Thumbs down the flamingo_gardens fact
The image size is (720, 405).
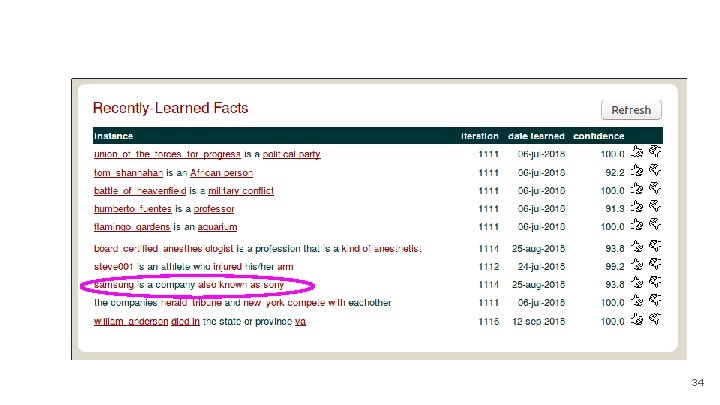tap(655, 225)
